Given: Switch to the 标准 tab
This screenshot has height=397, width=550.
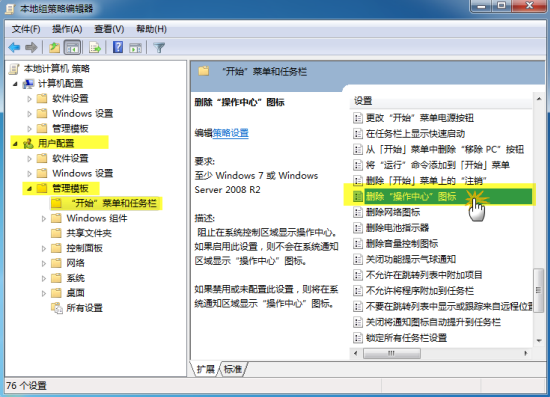Looking at the screenshot, I should (x=233, y=369).
